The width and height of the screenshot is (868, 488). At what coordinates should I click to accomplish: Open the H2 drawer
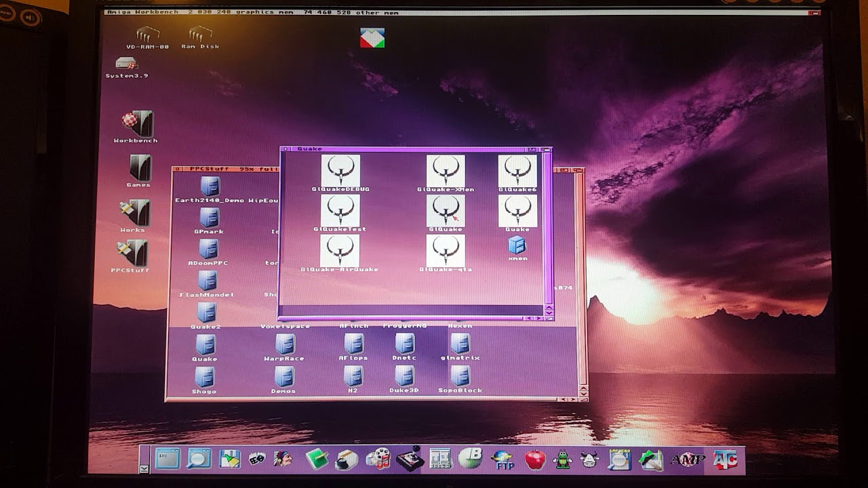click(x=353, y=376)
